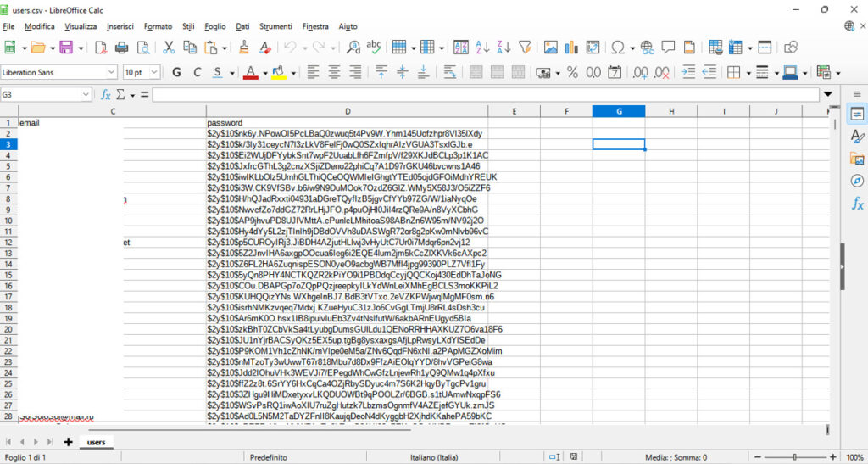Click the Sort ascending icon
Viewport: 868px width, 464px height.
pos(483,48)
